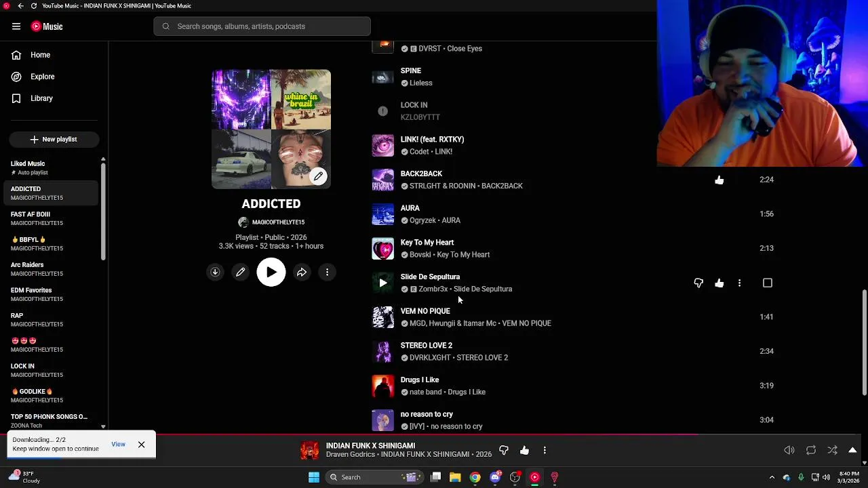Viewport: 868px width, 488px height.
Task: Expand the player page arrow
Action: (x=852, y=450)
